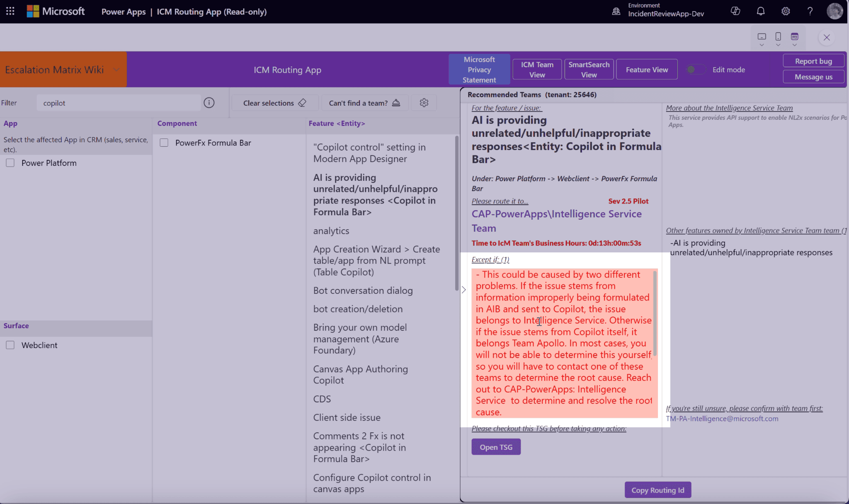Toggle Edit mode switch
The image size is (849, 504).
[x=695, y=70]
